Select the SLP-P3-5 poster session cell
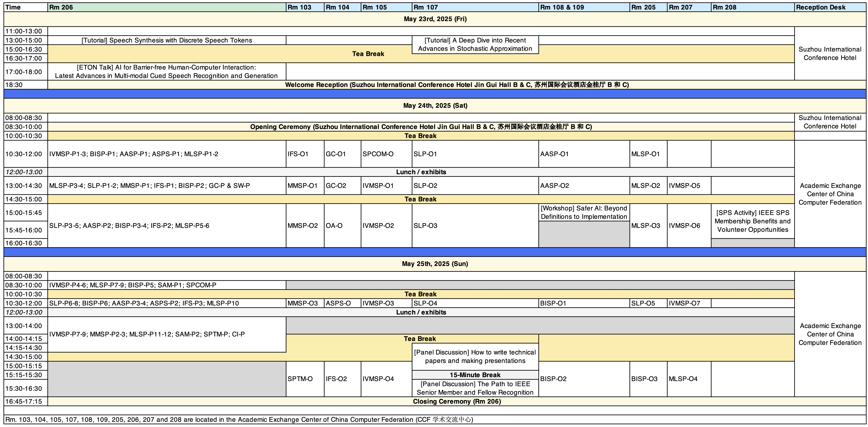 [167, 225]
